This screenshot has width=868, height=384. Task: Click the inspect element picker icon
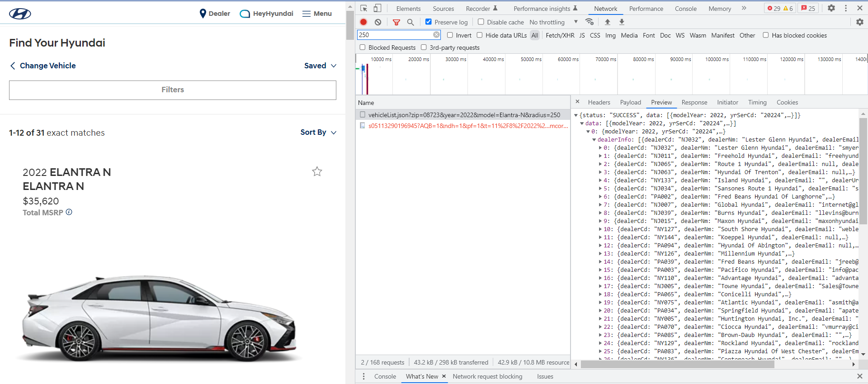[364, 8]
